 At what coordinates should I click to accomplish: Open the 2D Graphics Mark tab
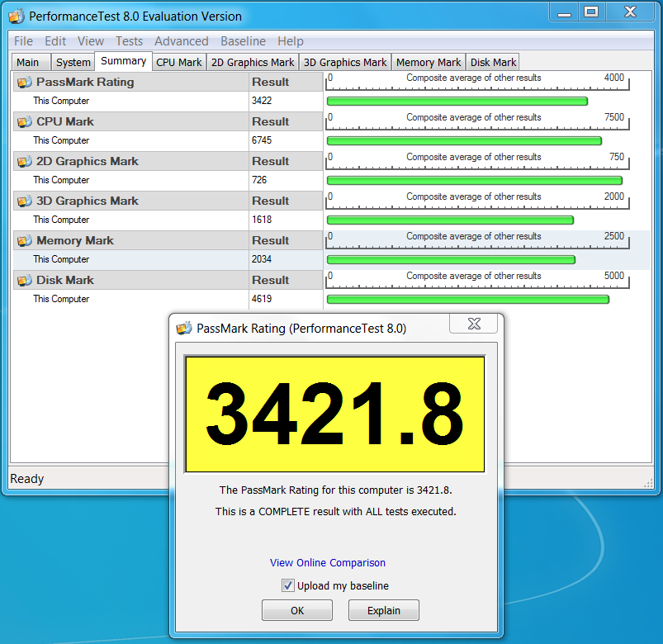[253, 62]
